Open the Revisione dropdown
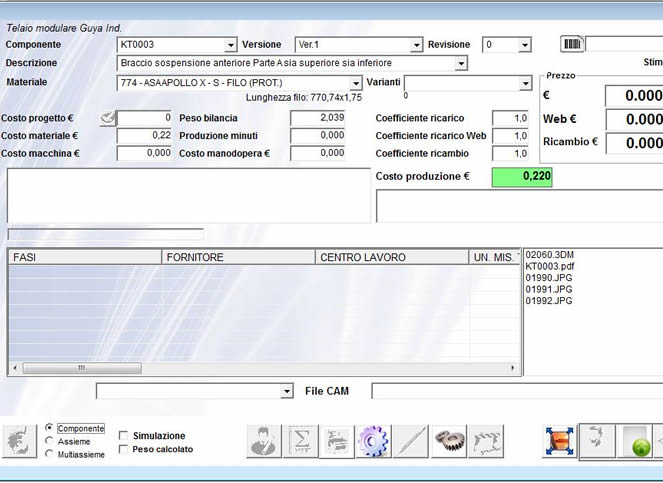This screenshot has height=483, width=663. point(525,45)
